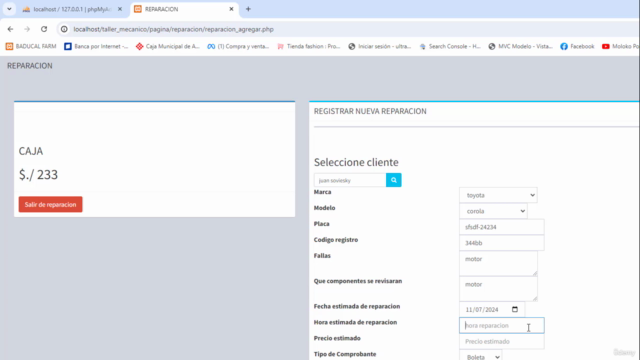Open Banca por Internet bookmark
This screenshot has width=640, height=360.
pyautogui.click(x=96, y=47)
